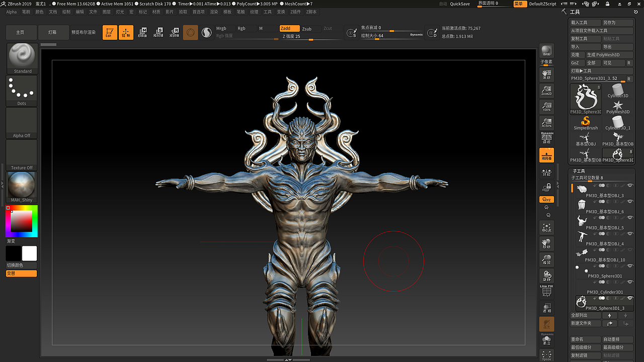Adjust the 绘制大小 slider
This screenshot has width=644, height=362.
(392, 36)
